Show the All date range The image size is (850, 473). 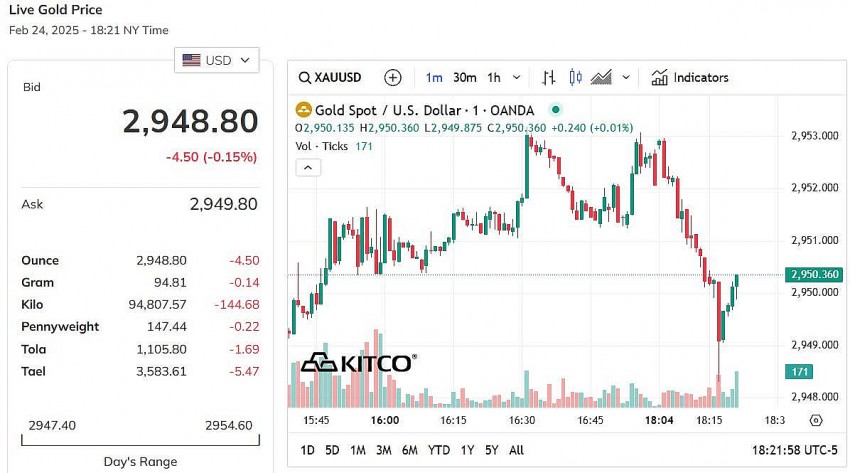pos(516,450)
